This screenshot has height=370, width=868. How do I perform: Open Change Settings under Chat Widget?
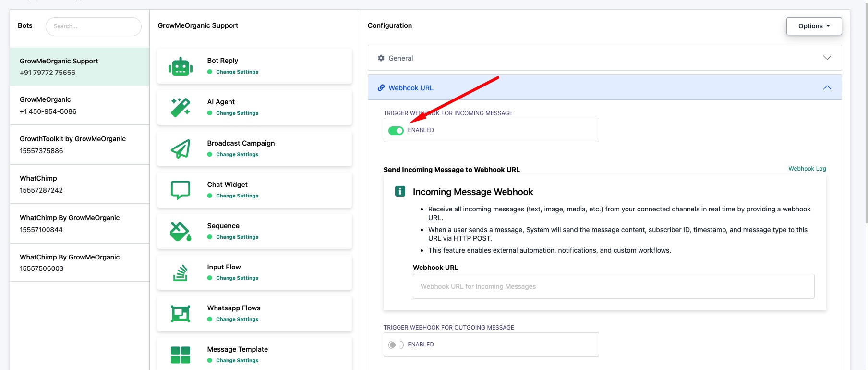[237, 196]
